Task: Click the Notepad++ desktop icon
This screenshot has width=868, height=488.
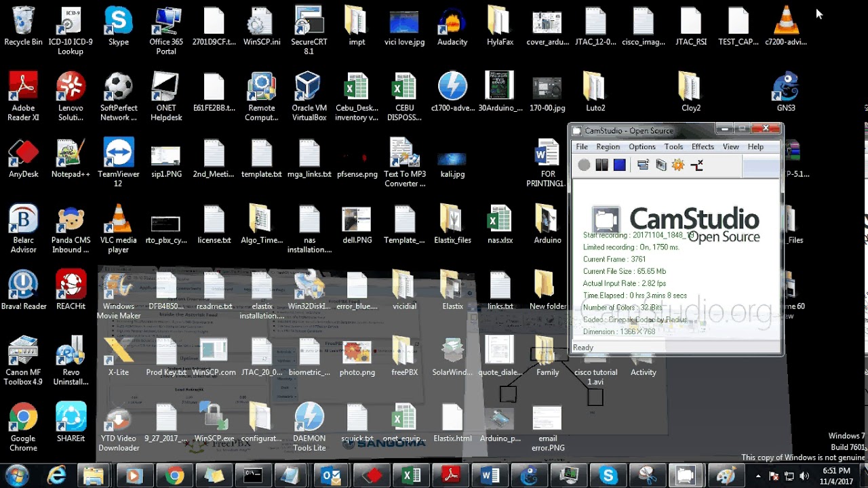Action: (71, 158)
